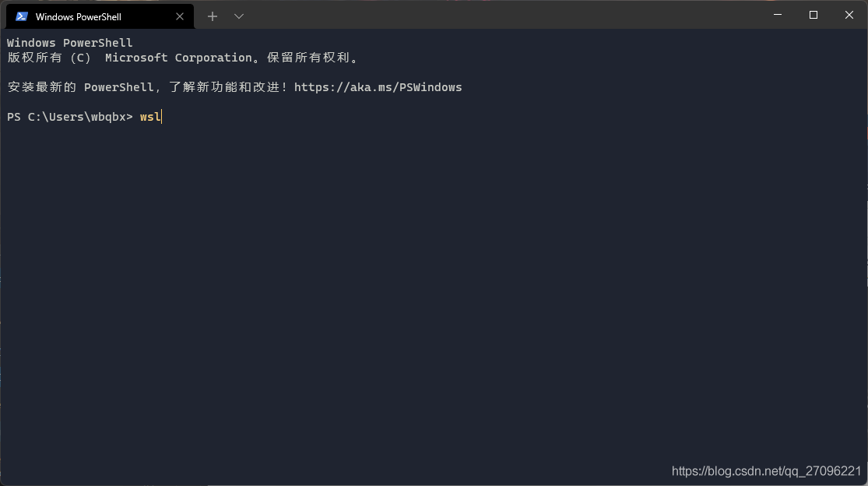Click the PowerShell icon on the tab
The width and height of the screenshot is (868, 486).
point(22,16)
